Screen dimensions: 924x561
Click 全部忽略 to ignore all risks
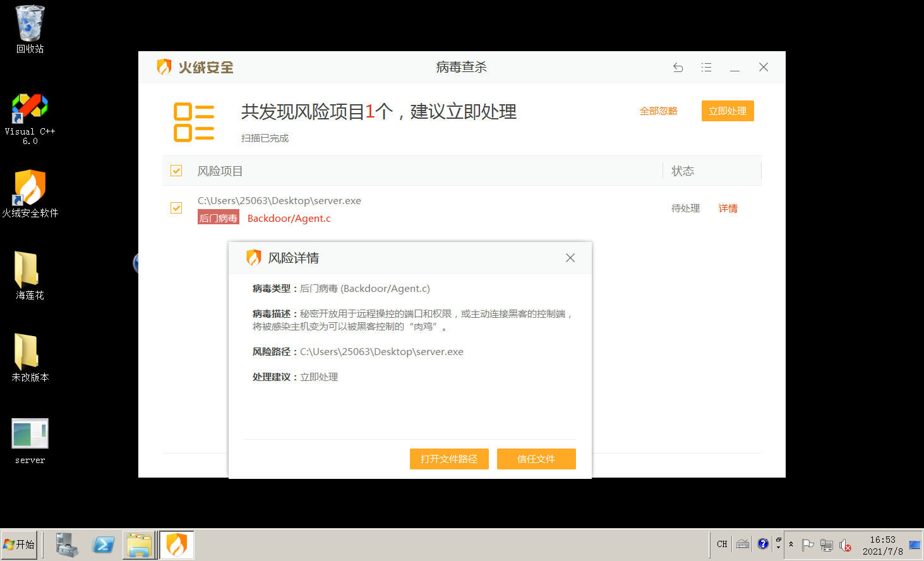(658, 111)
